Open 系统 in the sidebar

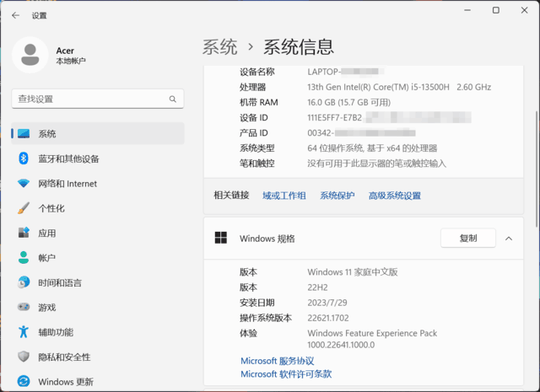click(x=98, y=133)
